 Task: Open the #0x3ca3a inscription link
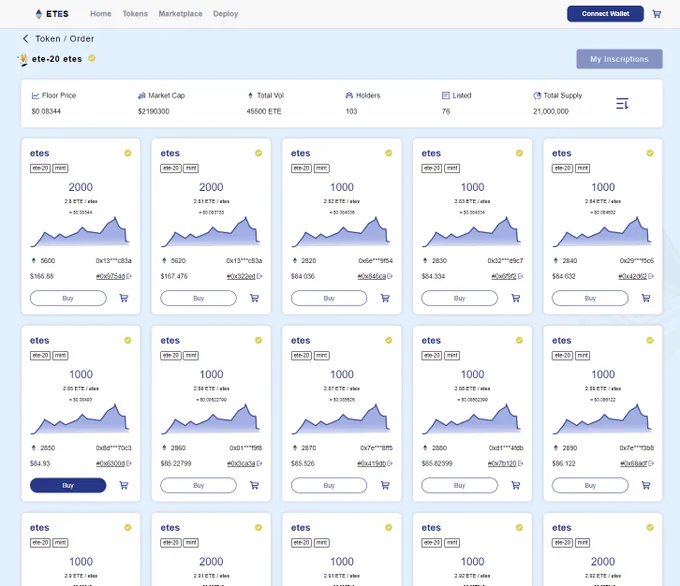[241, 463]
